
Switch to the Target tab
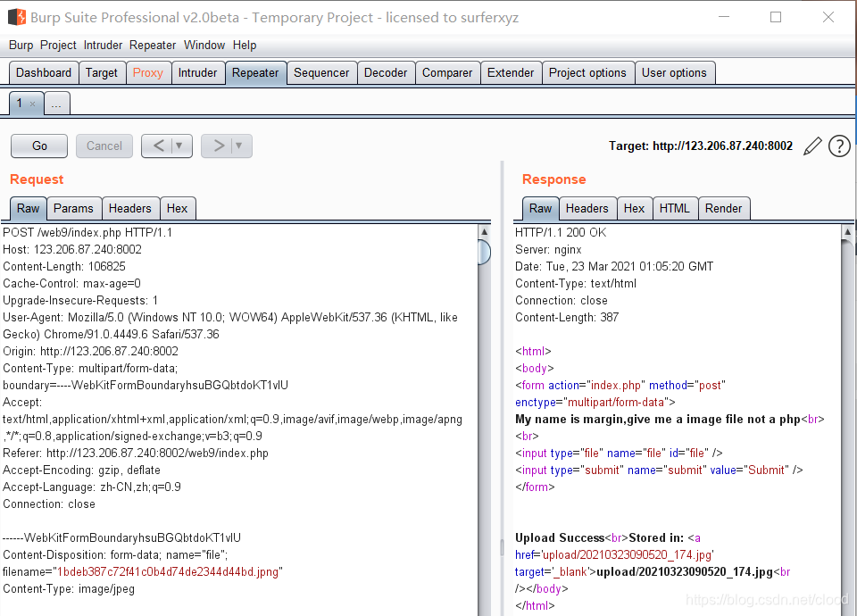point(102,72)
